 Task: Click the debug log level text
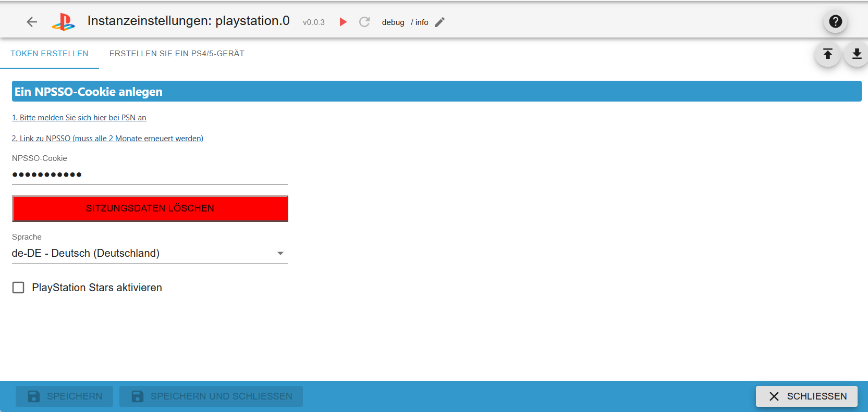pos(393,22)
